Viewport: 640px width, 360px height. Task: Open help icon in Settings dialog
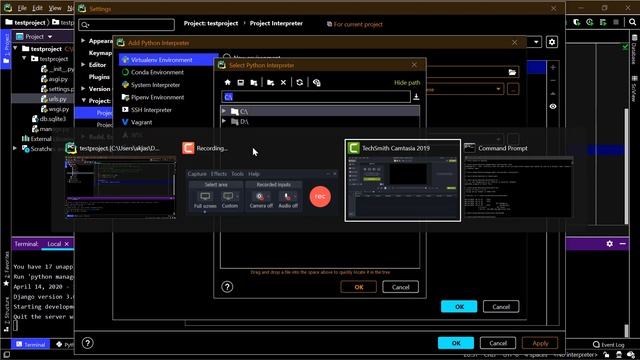tap(87, 343)
